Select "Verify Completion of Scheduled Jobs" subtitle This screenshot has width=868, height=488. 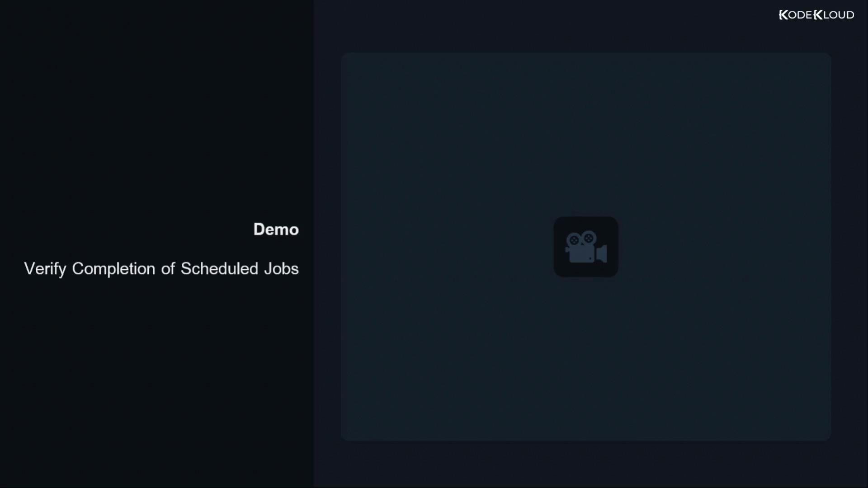pyautogui.click(x=161, y=269)
